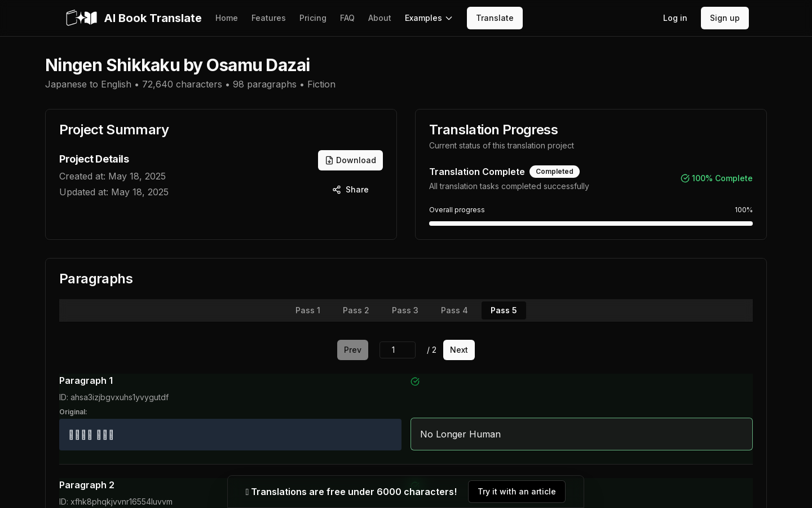Click the Share button
This screenshot has width=812, height=508.
350,190
